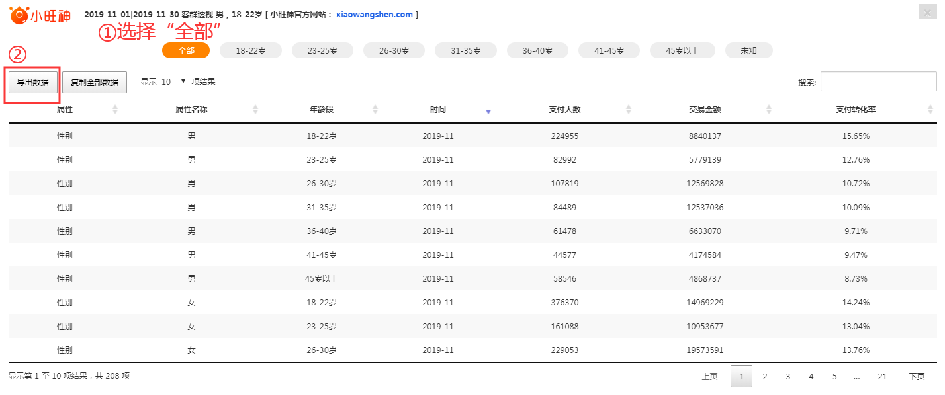Click the 支付转化率 column header

tap(855, 110)
